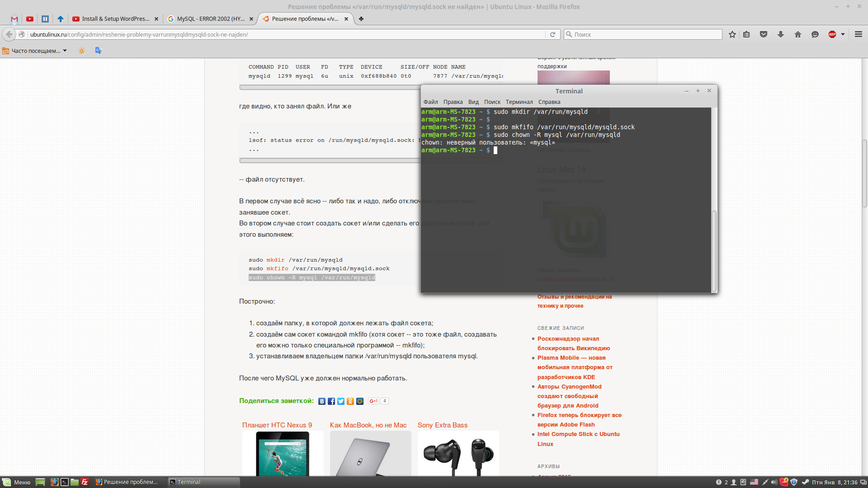Click the Steam tray icon
Image resolution: width=868 pixels, height=488 pixels.
click(805, 482)
